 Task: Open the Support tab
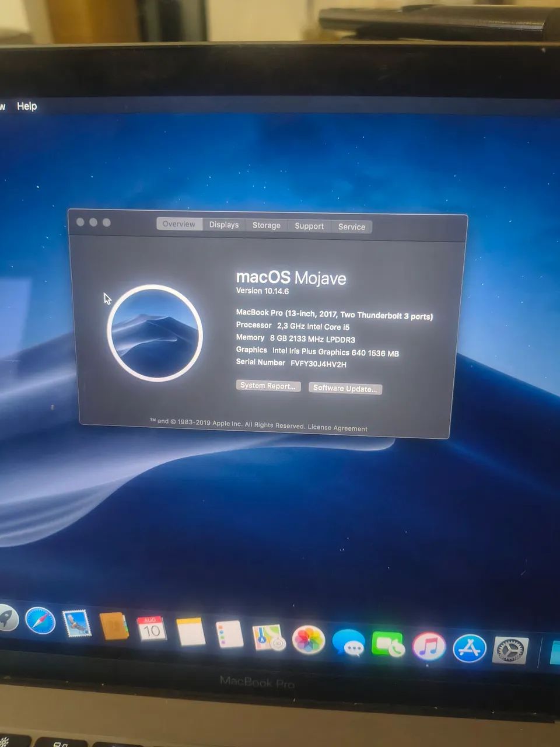point(309,226)
